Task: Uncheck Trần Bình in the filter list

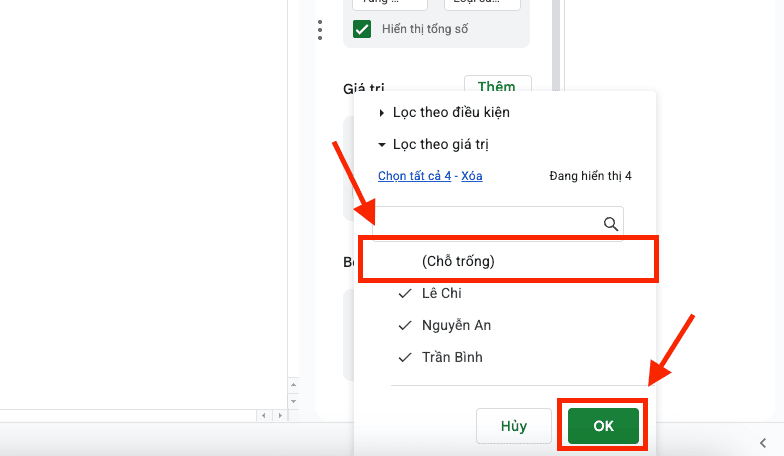Action: point(440,358)
